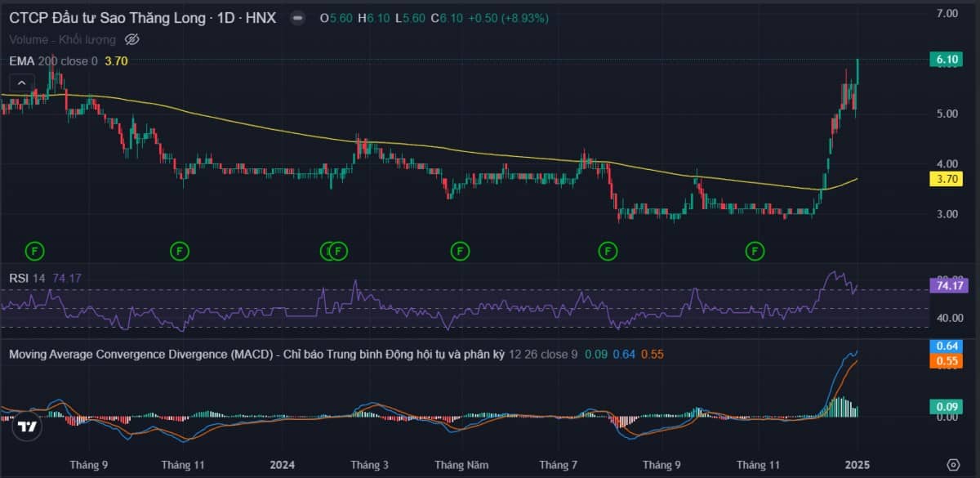Toggle the Volume indicator's hidden-eye icon
The width and height of the screenshot is (980, 478).
[x=133, y=38]
